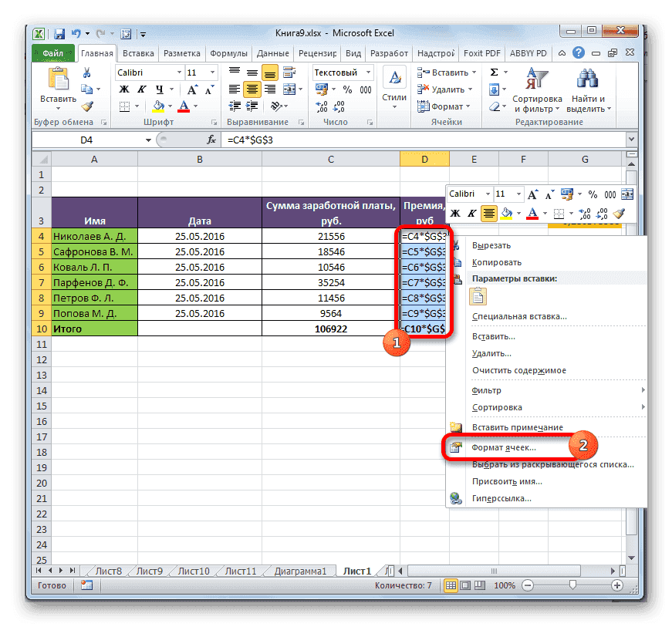672x627 pixels.
Task: Expand the fill color dropdown on mini toolbar
Action: click(518, 214)
